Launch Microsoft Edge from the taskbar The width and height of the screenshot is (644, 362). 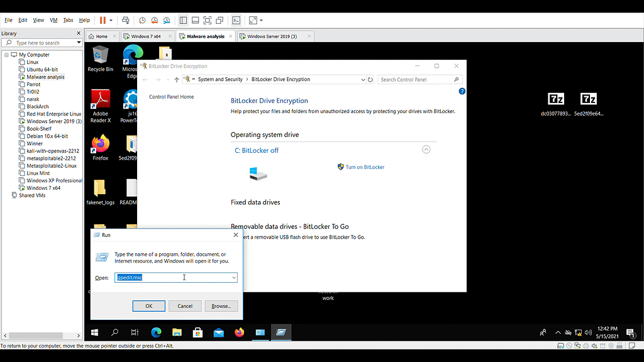pos(156,332)
